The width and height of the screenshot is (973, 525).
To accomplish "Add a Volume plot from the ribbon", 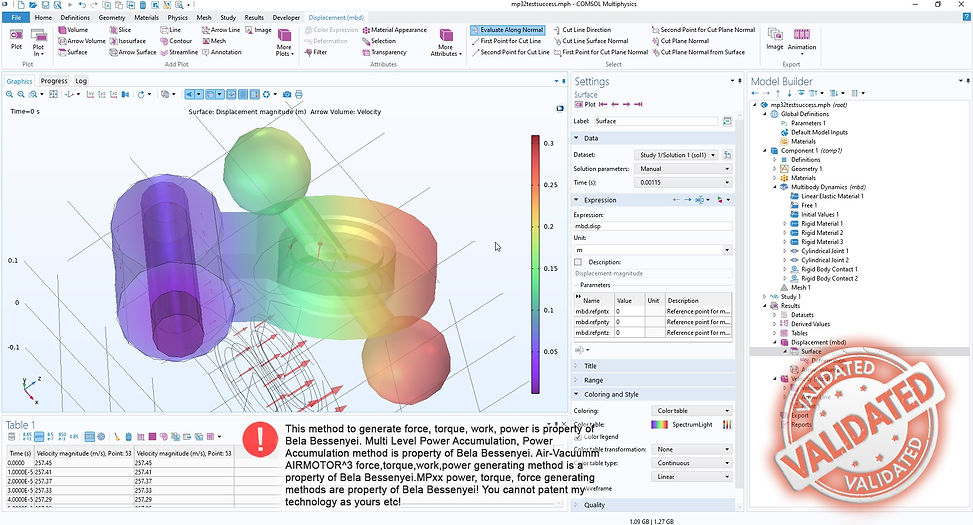I will (x=73, y=30).
